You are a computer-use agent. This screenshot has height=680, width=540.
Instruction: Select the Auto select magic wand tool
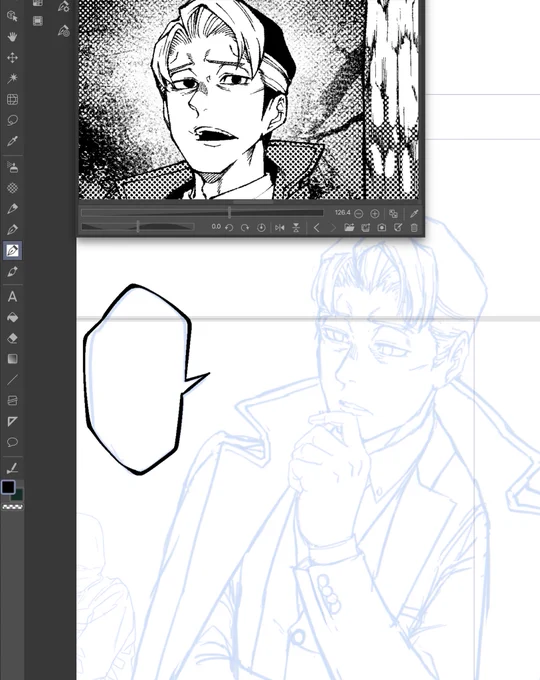[12, 78]
